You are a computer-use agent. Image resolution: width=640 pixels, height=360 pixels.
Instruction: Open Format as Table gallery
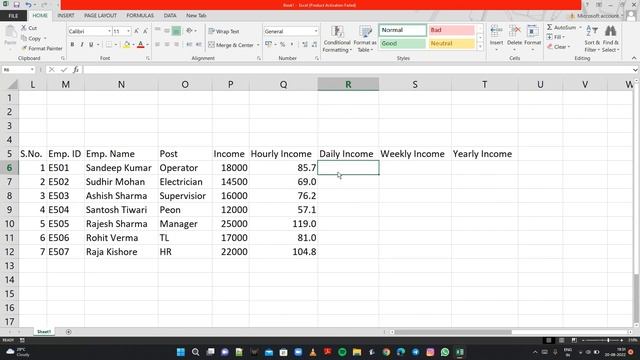[x=365, y=39]
